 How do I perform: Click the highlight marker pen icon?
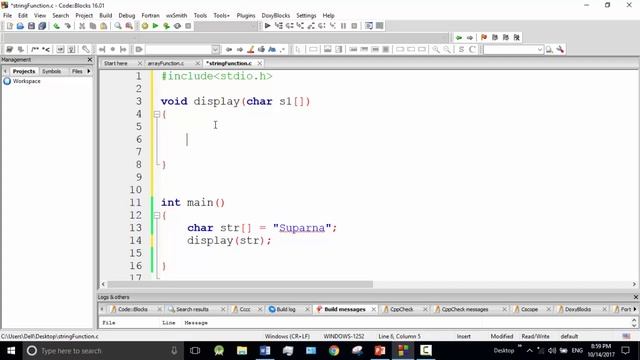pyautogui.click(x=251, y=49)
